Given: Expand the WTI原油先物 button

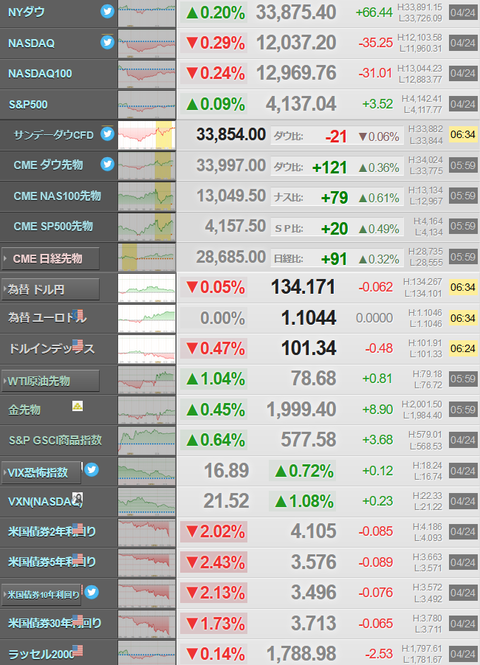Looking at the screenshot, I should 50,381.
